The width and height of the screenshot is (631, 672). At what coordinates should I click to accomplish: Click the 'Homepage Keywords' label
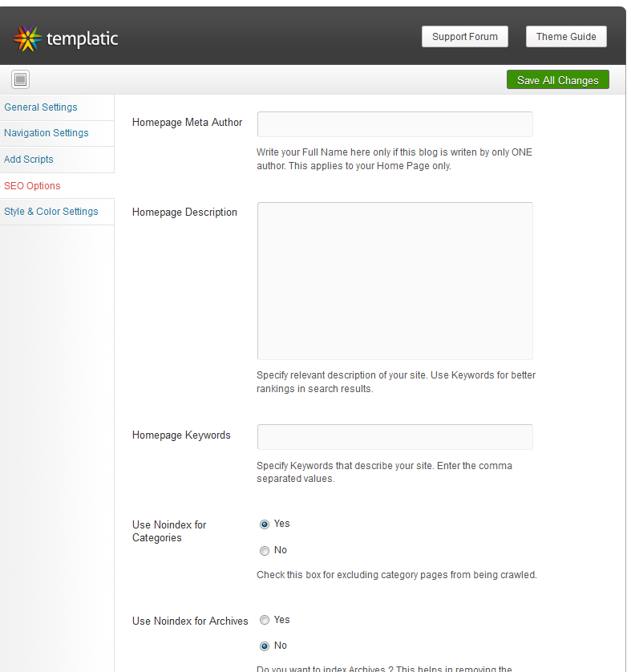(x=181, y=435)
